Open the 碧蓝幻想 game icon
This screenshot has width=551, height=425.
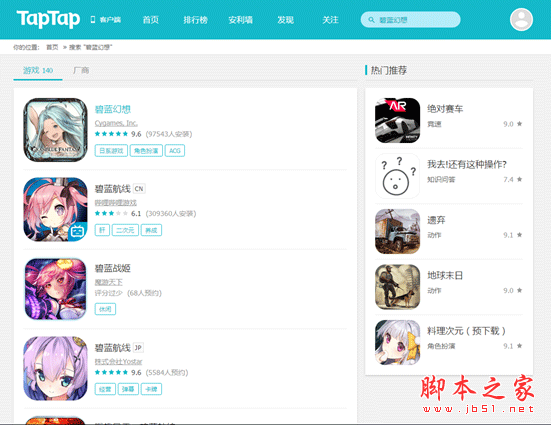55,130
